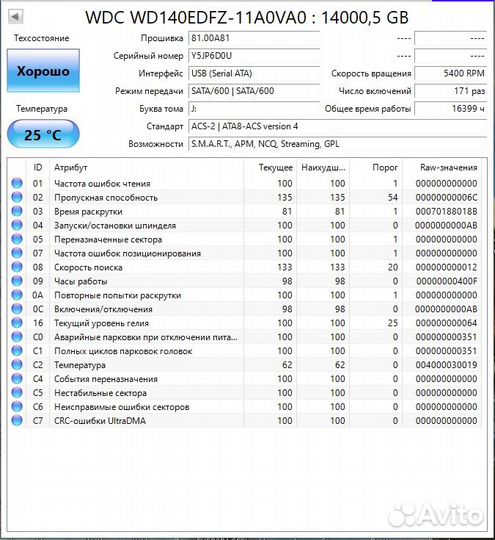
Task: Click raw value 000000000012
Action: click(x=446, y=267)
